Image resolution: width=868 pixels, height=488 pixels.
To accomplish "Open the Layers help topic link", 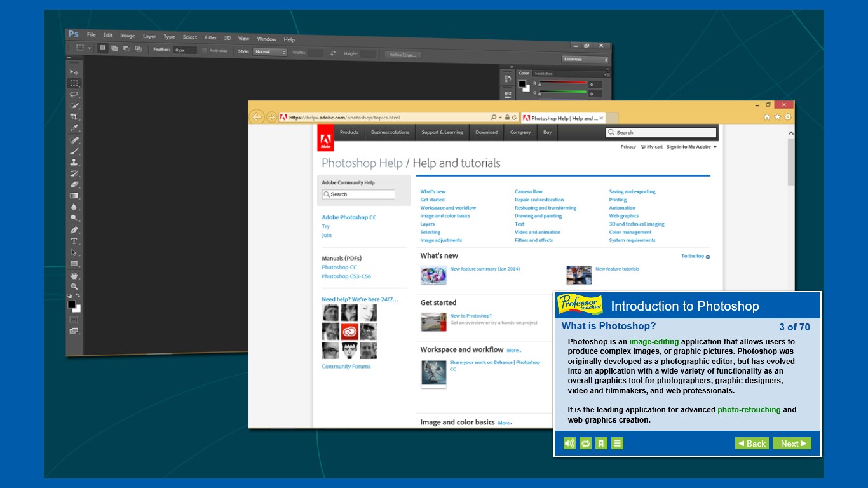I will (x=428, y=224).
